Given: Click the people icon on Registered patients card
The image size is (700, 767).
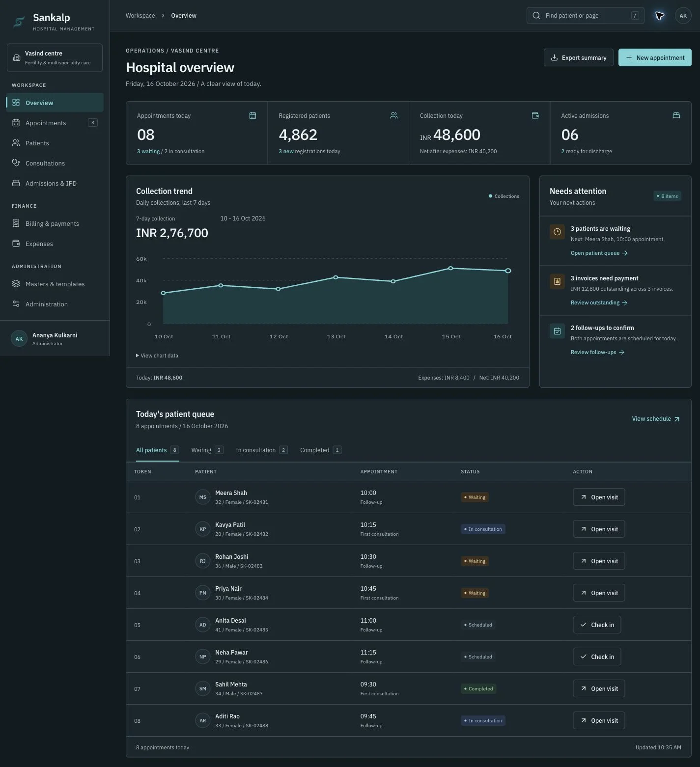Looking at the screenshot, I should click(394, 115).
